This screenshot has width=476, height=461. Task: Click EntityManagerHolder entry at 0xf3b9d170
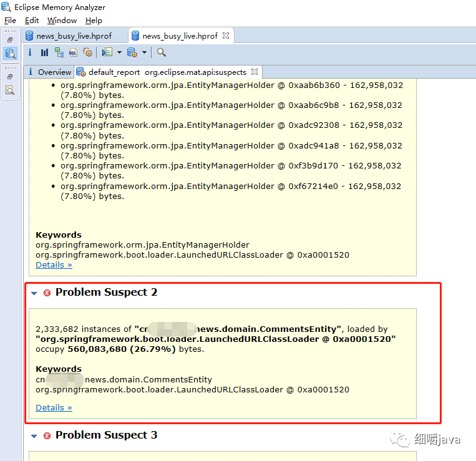click(x=231, y=170)
